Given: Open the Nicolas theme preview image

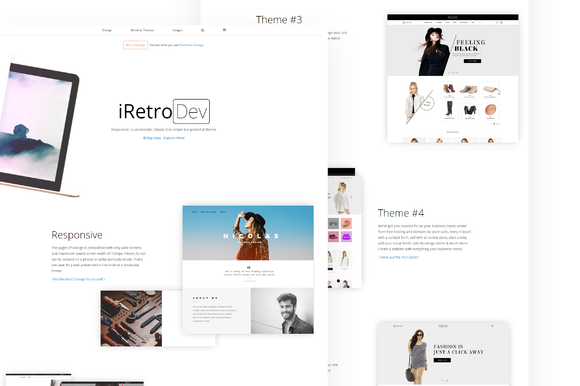Looking at the screenshot, I should pyautogui.click(x=248, y=233).
